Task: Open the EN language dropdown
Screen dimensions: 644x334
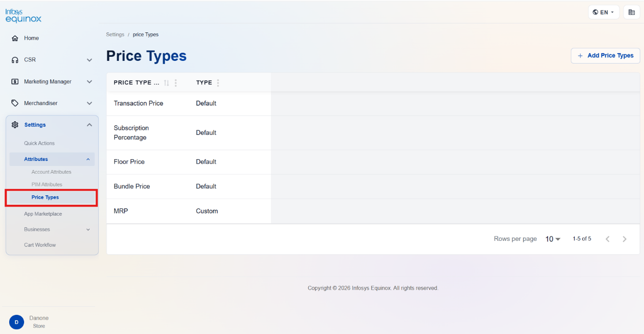Action: tap(604, 12)
